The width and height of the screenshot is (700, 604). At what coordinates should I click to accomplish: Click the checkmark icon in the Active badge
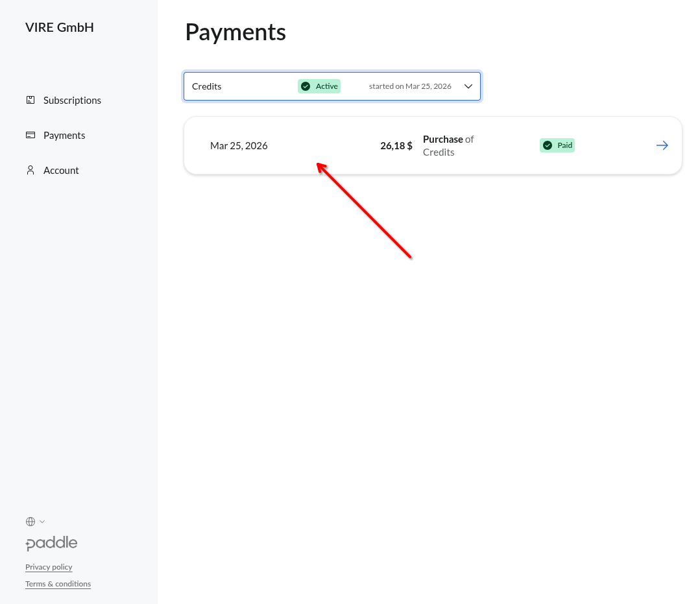click(304, 86)
